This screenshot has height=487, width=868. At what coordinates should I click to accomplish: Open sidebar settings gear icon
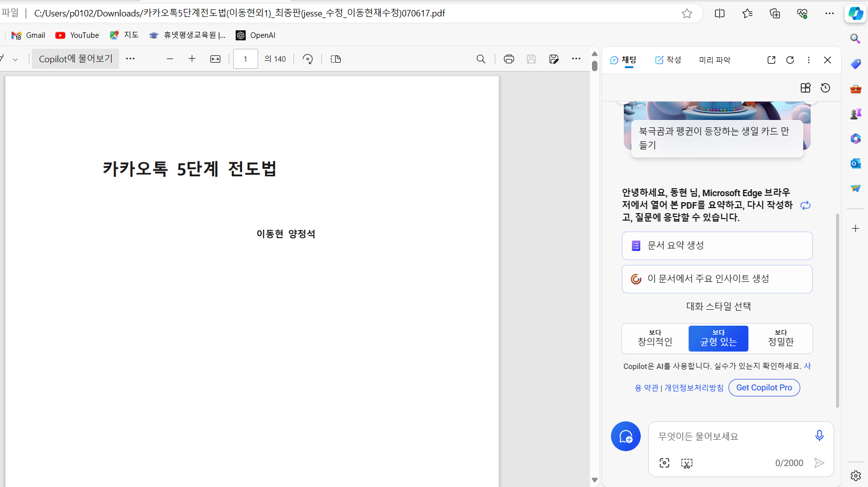pyautogui.click(x=856, y=476)
